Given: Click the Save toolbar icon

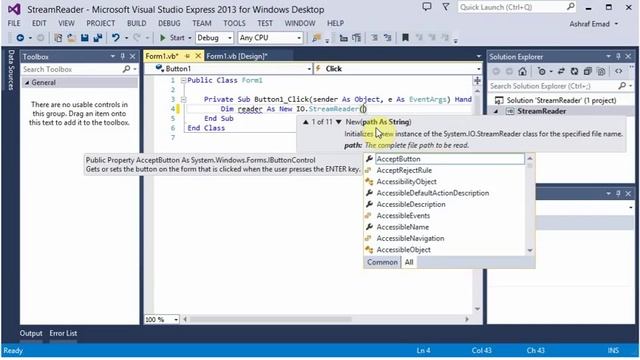Looking at the screenshot, I should pos(84,38).
